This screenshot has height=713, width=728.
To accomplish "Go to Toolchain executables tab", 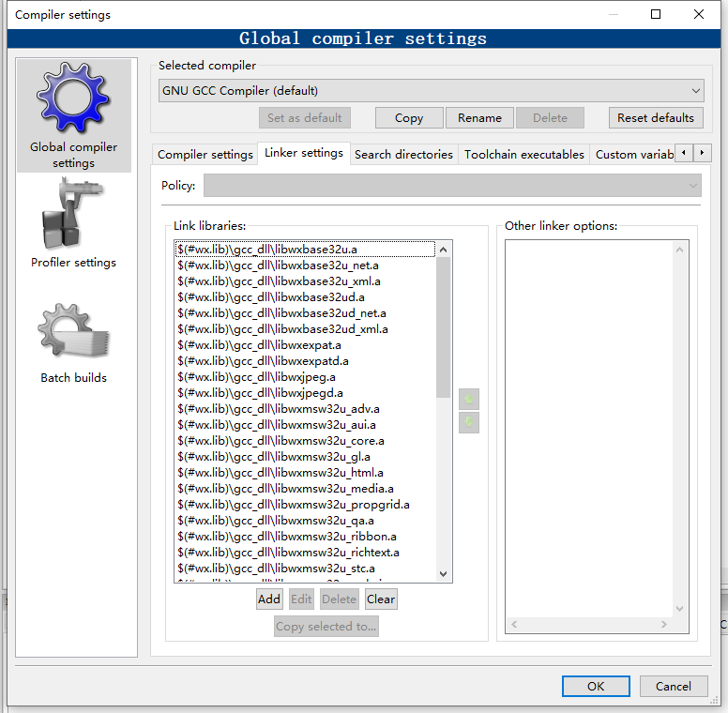I will pos(524,154).
